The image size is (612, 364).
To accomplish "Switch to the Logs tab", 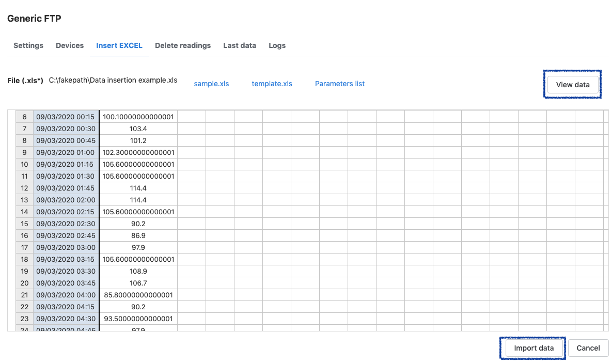I will (x=277, y=45).
